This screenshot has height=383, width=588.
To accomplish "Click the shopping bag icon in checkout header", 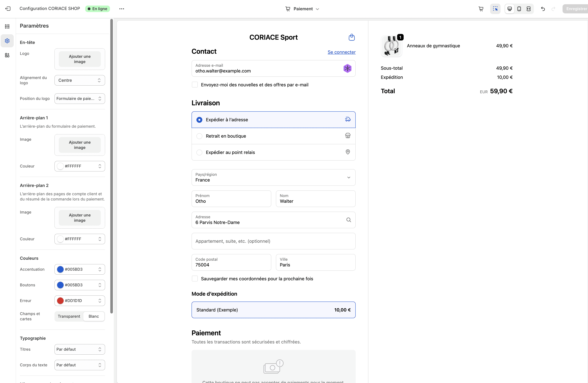I will click(x=352, y=37).
